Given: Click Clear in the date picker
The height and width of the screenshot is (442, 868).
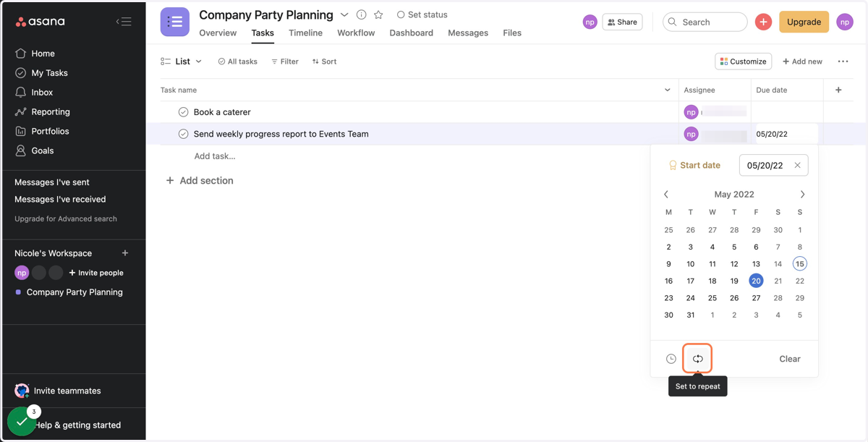Looking at the screenshot, I should point(790,359).
